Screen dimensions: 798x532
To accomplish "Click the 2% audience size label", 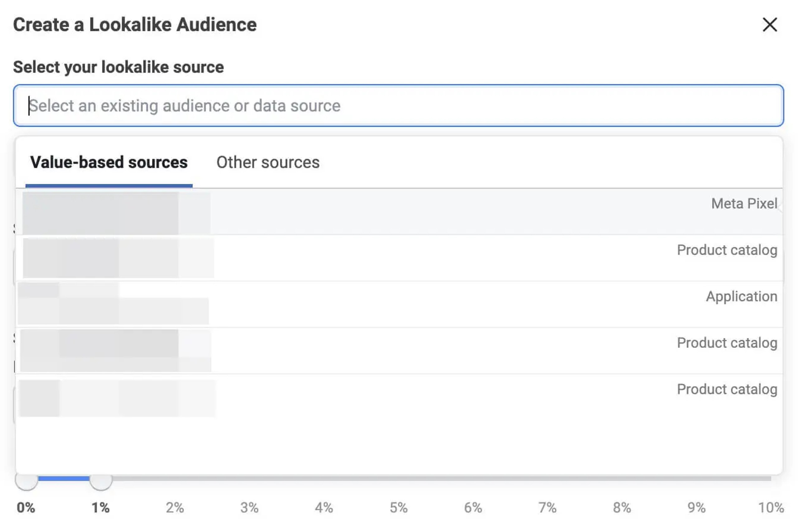I will click(175, 508).
